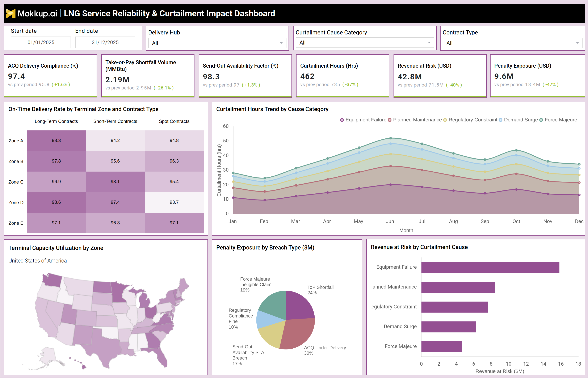588x378 pixels.
Task: Click the Jan month axis label
Action: point(232,221)
